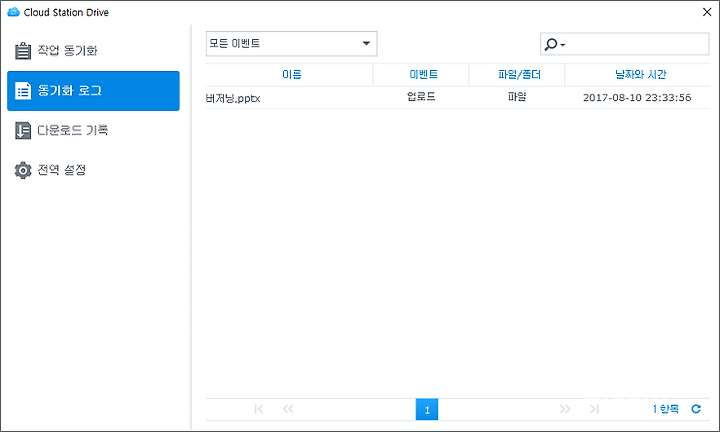The width and height of the screenshot is (720, 432).
Task: Close the Cloud Station Drive window
Action: click(707, 12)
